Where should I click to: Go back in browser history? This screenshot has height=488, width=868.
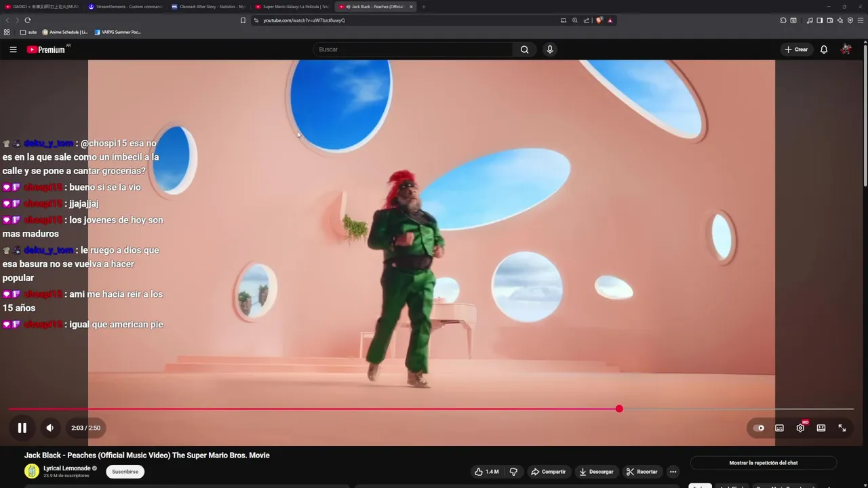(x=7, y=20)
